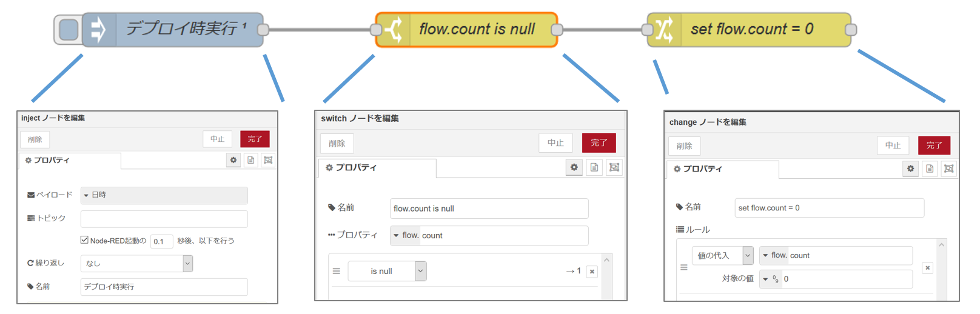Open the is null rule dropdown
This screenshot has height=314, width=980.
point(387,271)
